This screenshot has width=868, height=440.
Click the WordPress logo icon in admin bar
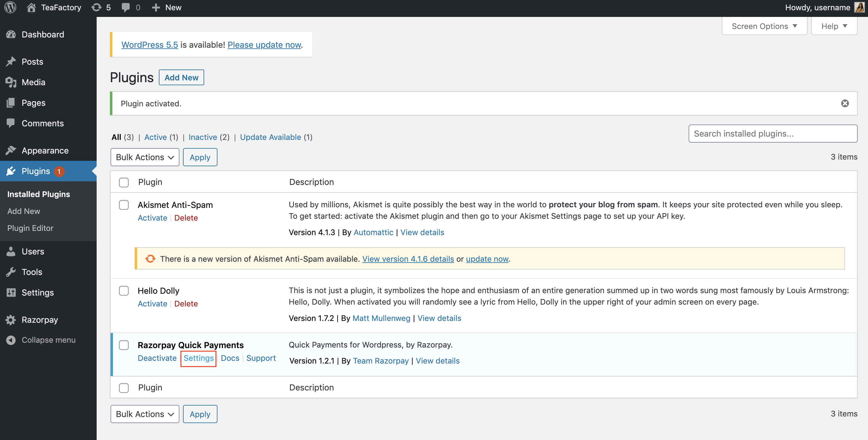[x=11, y=8]
